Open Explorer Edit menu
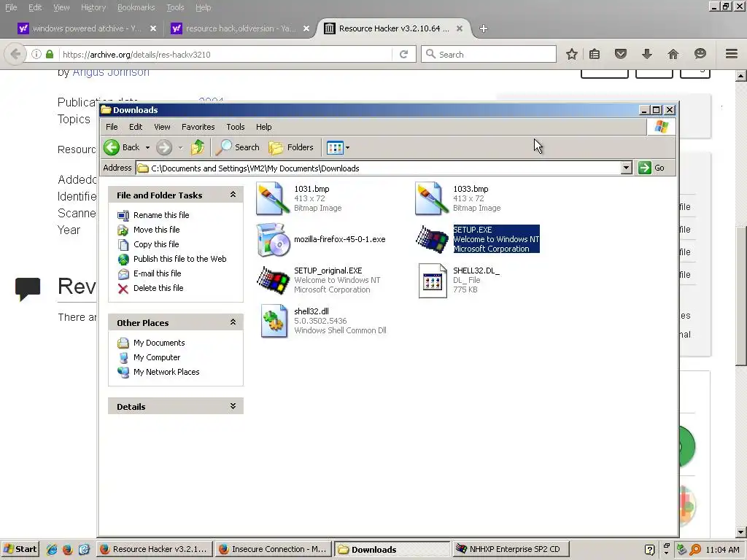Viewport: 747px width, 560px height. coord(135,127)
